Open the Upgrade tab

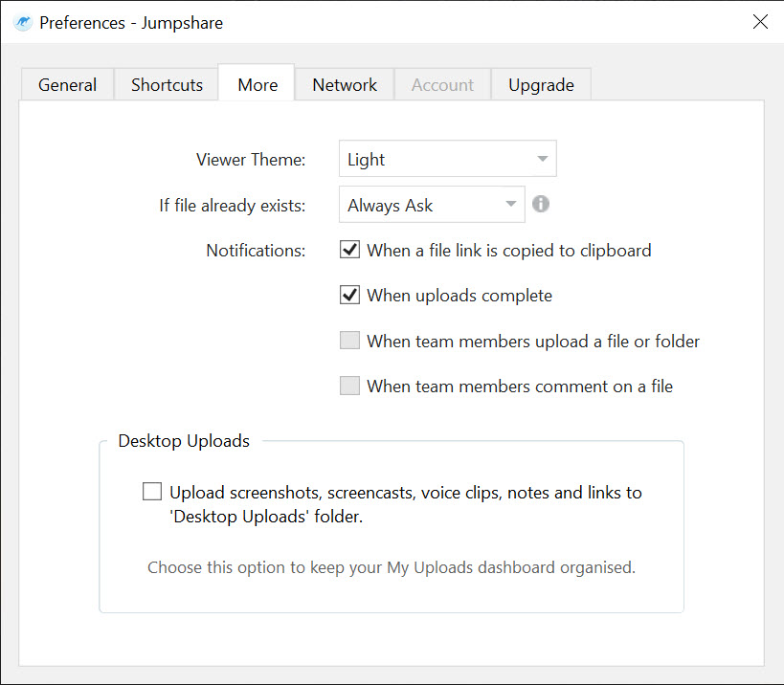click(541, 84)
